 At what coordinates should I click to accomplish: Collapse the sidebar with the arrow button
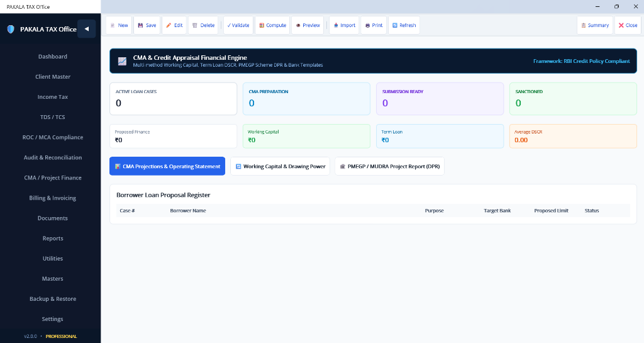coord(86,29)
